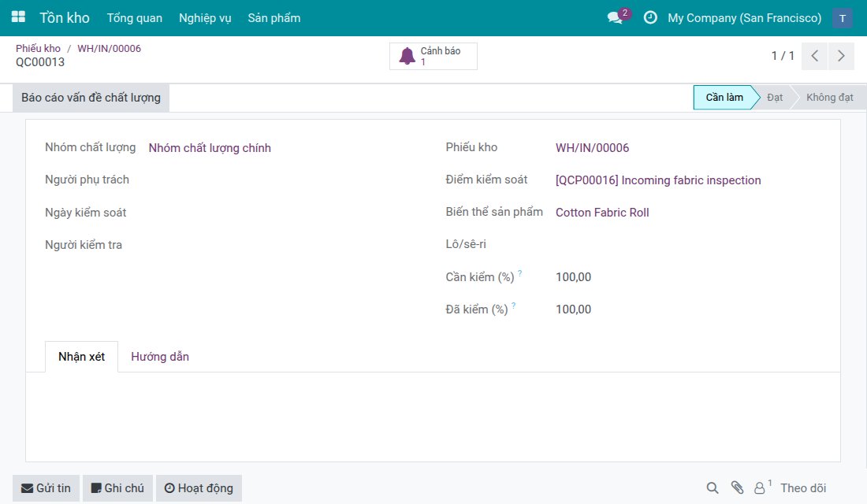The image size is (867, 504).
Task: Set status to Đạt
Action: click(775, 98)
